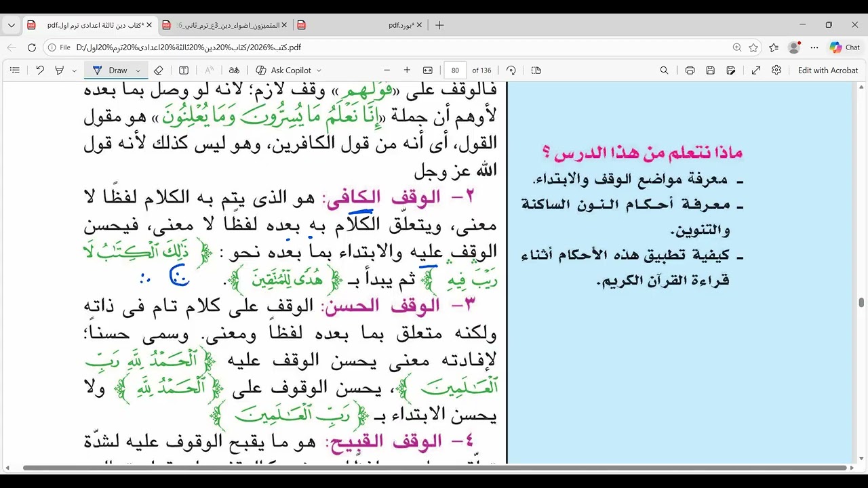
Task: Open the tab actions menu chevron
Action: pos(12,25)
